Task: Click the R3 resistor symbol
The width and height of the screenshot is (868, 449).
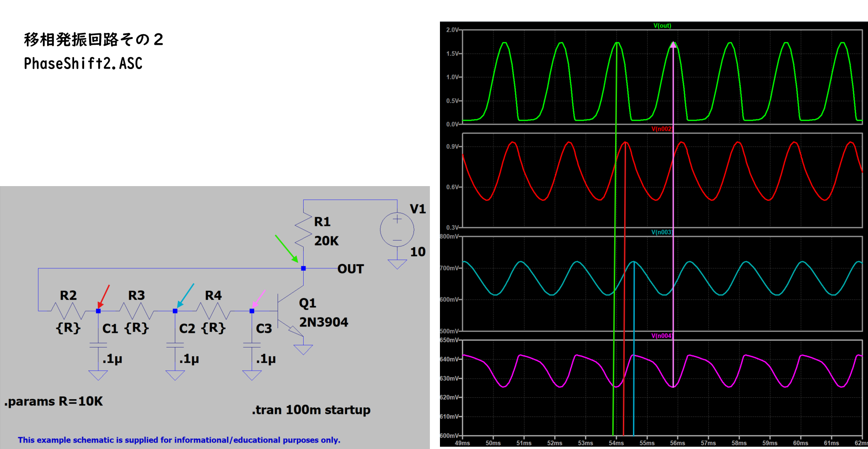Action: tap(136, 311)
